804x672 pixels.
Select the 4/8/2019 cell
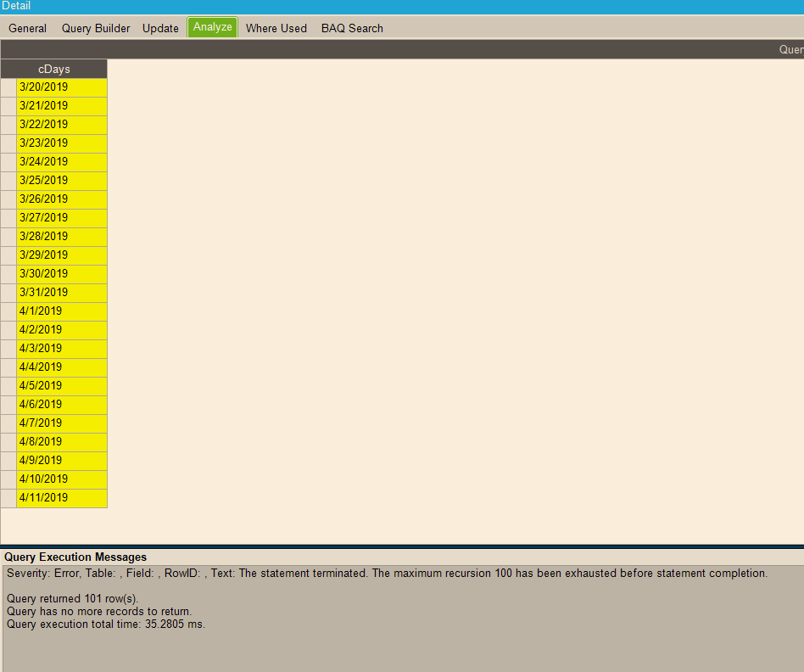pos(62,442)
